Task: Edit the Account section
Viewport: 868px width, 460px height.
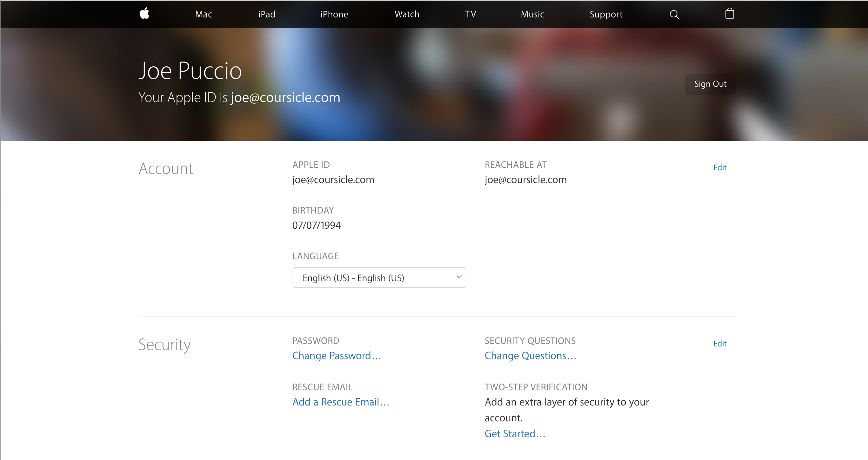Action: [720, 168]
